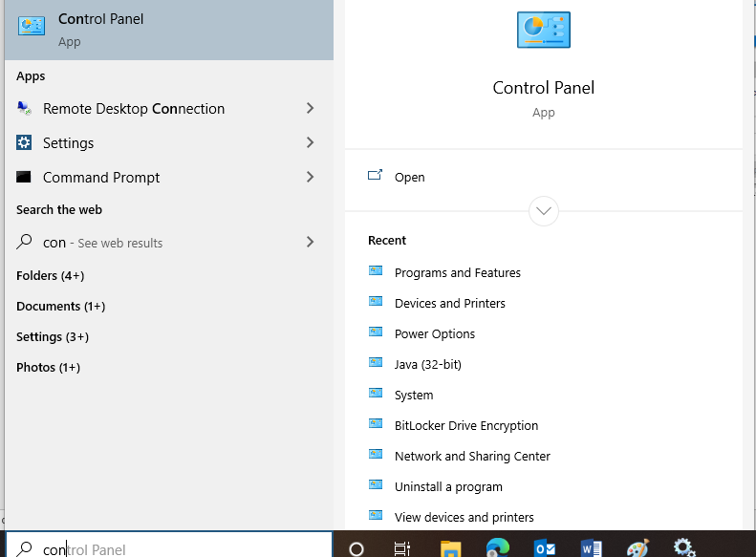Click Open under Control Panel
Viewport: 756px width, 557px height.
(x=409, y=178)
